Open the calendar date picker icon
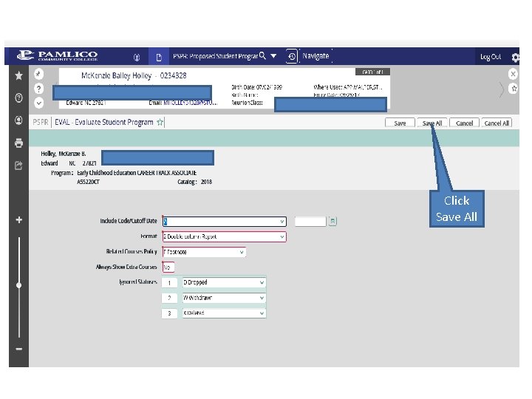The width and height of the screenshot is (532, 399). [x=332, y=221]
